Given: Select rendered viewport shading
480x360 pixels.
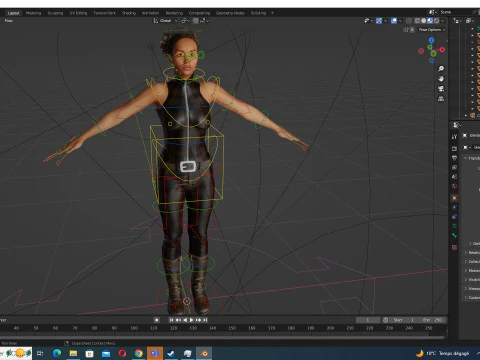Looking at the screenshot, I should (436, 21).
